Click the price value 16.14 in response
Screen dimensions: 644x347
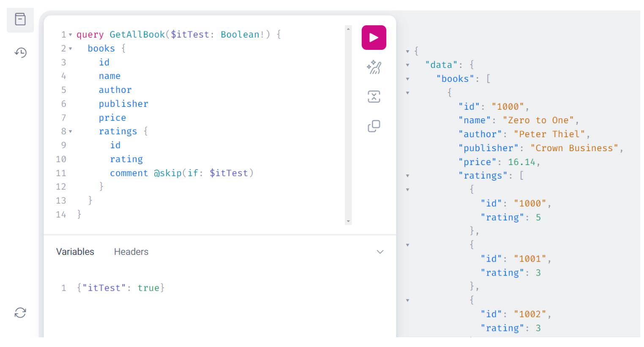(521, 162)
